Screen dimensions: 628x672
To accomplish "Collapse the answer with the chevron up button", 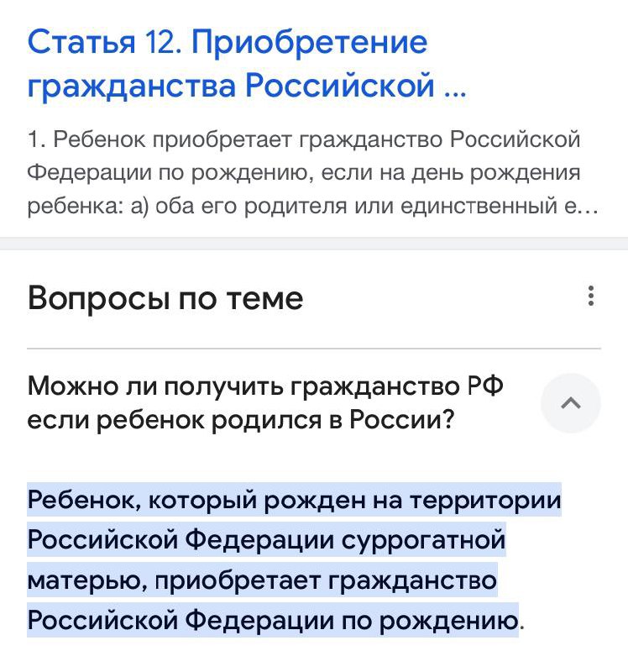I will pyautogui.click(x=571, y=403).
